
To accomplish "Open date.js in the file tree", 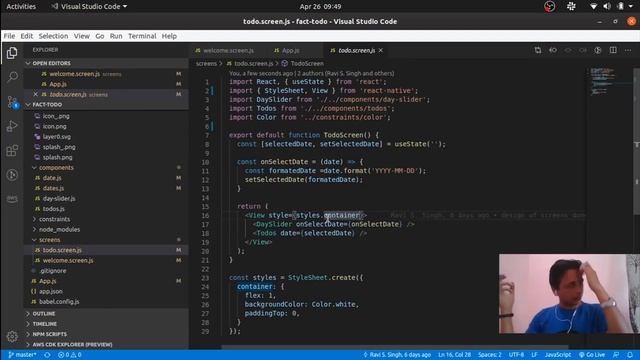I will [x=52, y=178].
